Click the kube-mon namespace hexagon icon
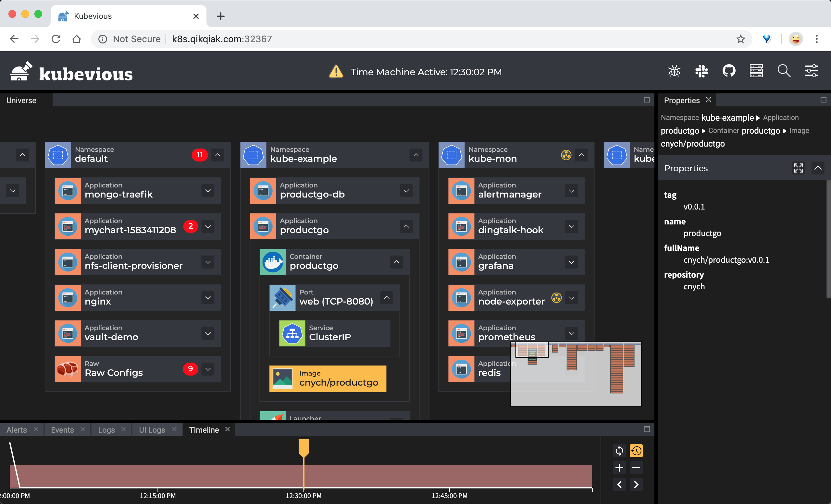The width and height of the screenshot is (831, 504). pos(452,155)
